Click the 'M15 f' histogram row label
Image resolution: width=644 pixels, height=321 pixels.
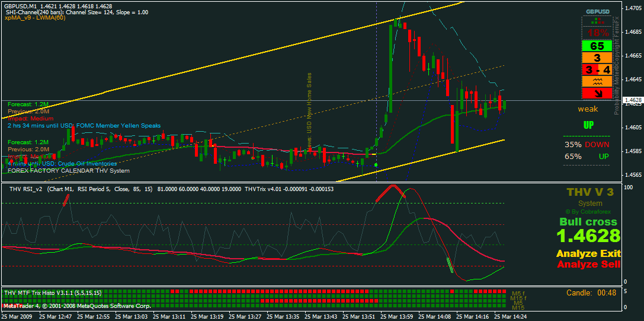coord(518,297)
